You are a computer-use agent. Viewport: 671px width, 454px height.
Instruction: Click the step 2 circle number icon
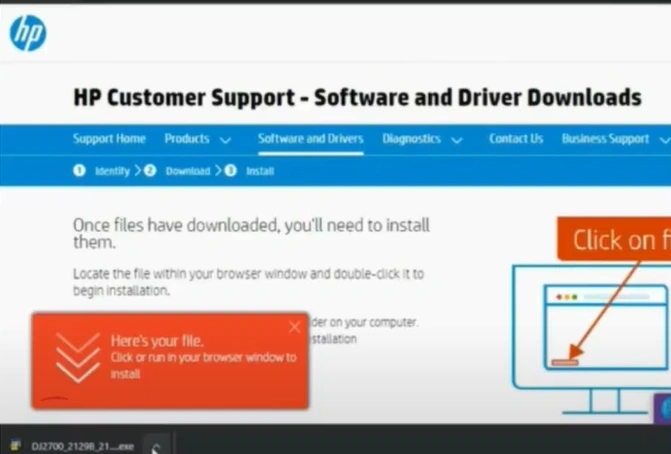click(150, 171)
